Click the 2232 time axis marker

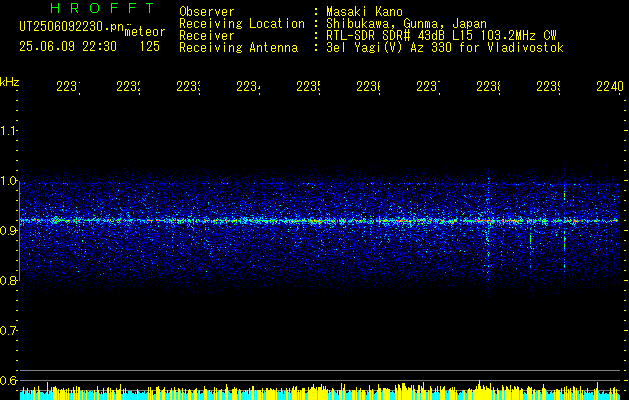tap(128, 86)
